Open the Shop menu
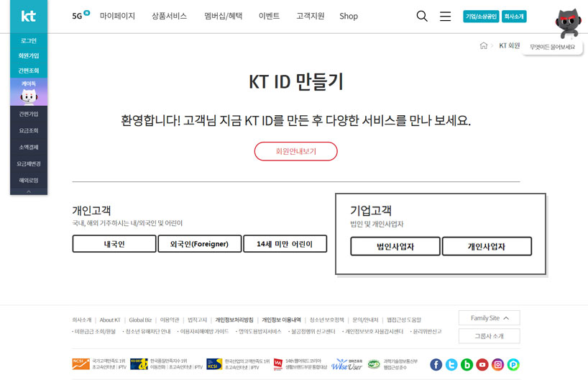 [x=349, y=16]
